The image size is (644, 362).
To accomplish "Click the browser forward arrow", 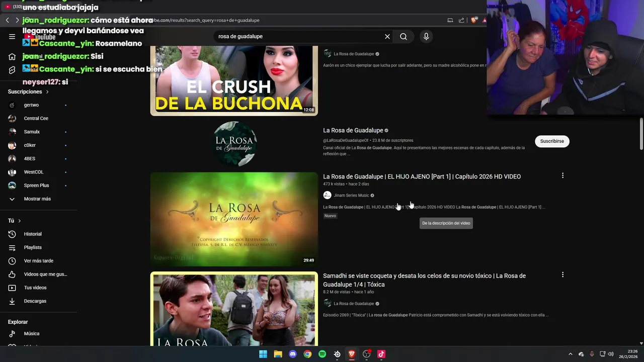I will coord(17,20).
